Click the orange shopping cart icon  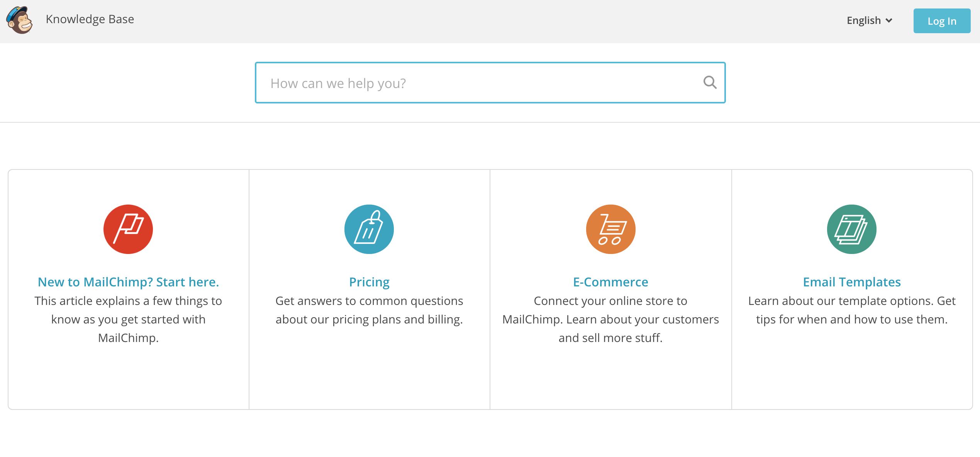point(610,229)
